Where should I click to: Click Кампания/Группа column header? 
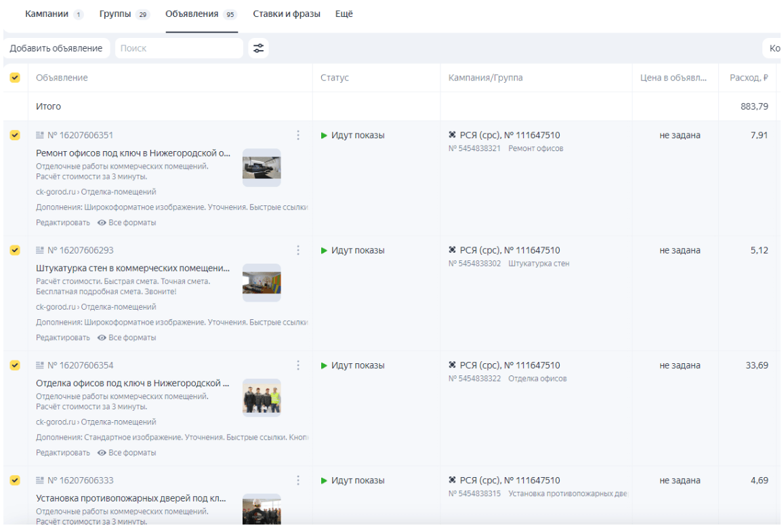click(485, 77)
